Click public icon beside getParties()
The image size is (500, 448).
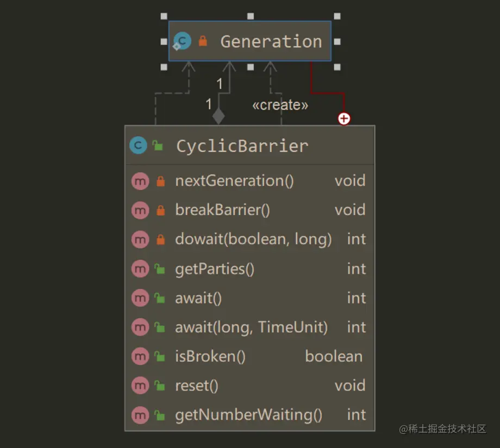160,269
